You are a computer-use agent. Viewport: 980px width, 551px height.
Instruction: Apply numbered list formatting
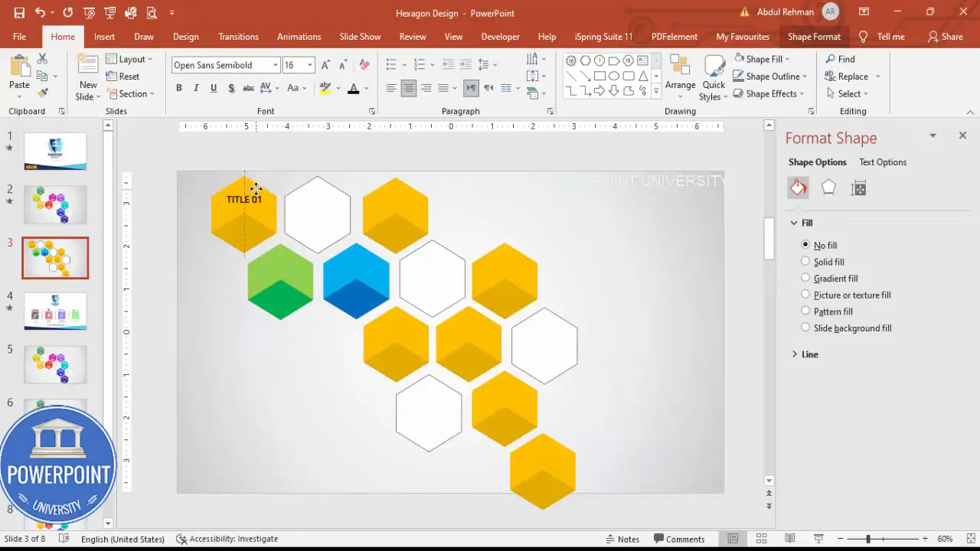point(419,64)
